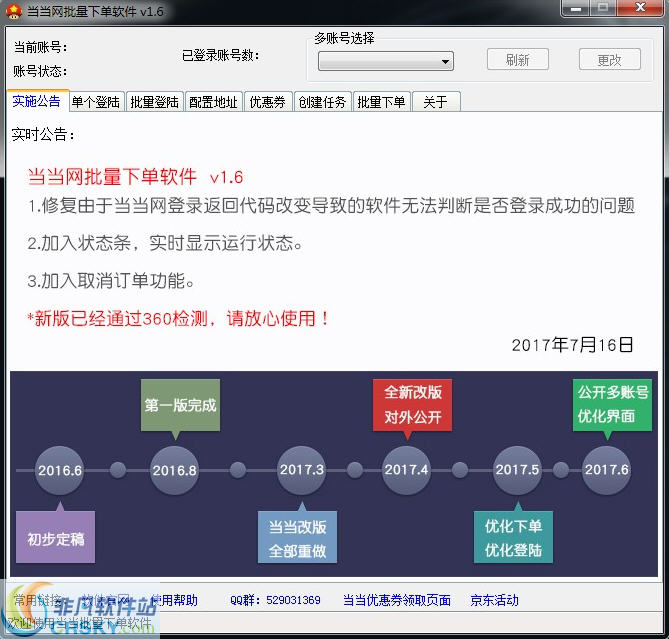This screenshot has height=639, width=669.
Task: Click the 2016.6 timeline node
Action: 59,470
